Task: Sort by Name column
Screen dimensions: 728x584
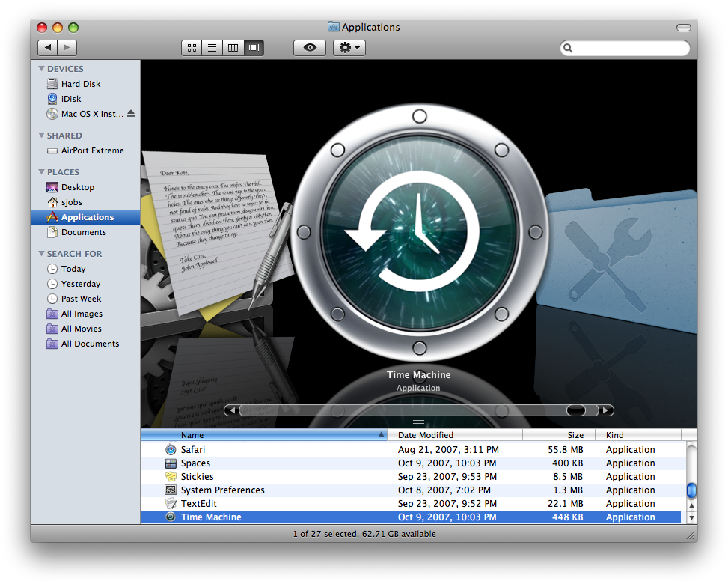Action: 263,435
